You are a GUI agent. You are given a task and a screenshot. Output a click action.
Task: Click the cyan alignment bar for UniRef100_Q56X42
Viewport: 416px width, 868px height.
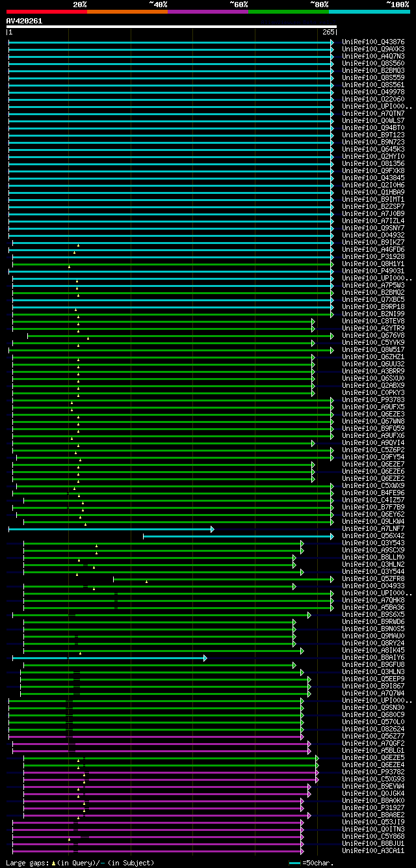pyautogui.click(x=238, y=536)
